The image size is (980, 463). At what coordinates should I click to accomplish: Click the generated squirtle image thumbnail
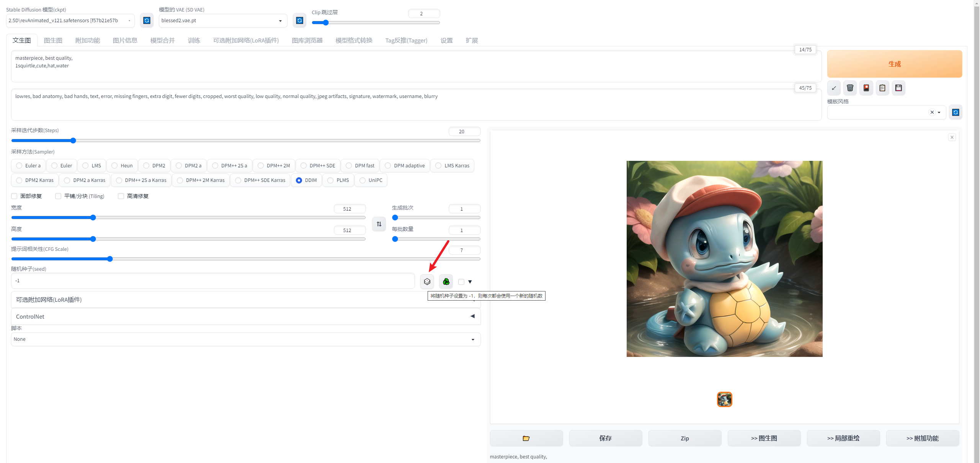point(725,399)
